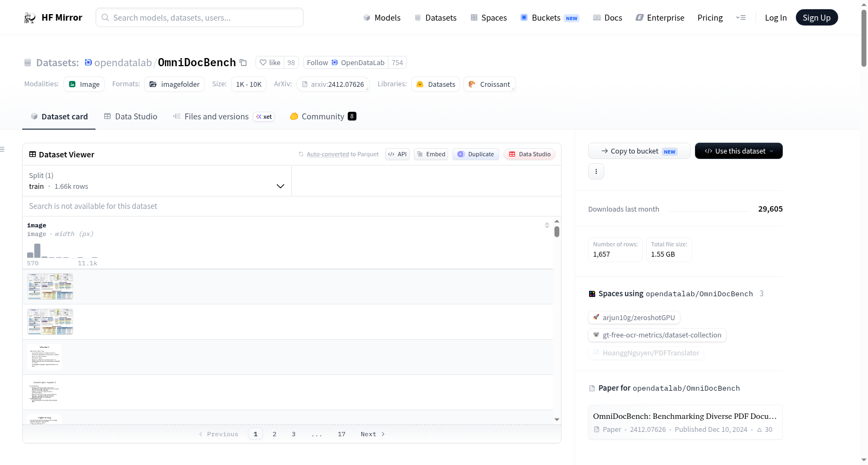Viewport: 868px width, 465px height.
Task: Click the heart like button
Action: point(270,63)
